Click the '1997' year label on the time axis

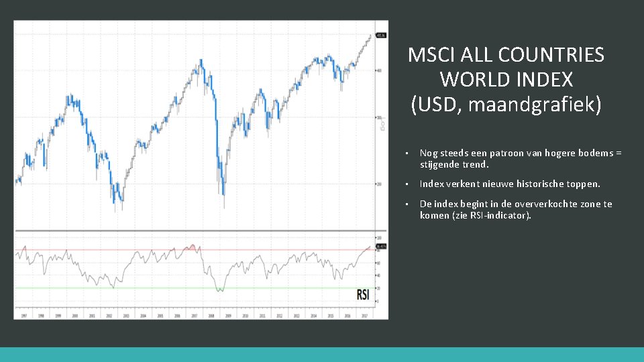[24, 316]
